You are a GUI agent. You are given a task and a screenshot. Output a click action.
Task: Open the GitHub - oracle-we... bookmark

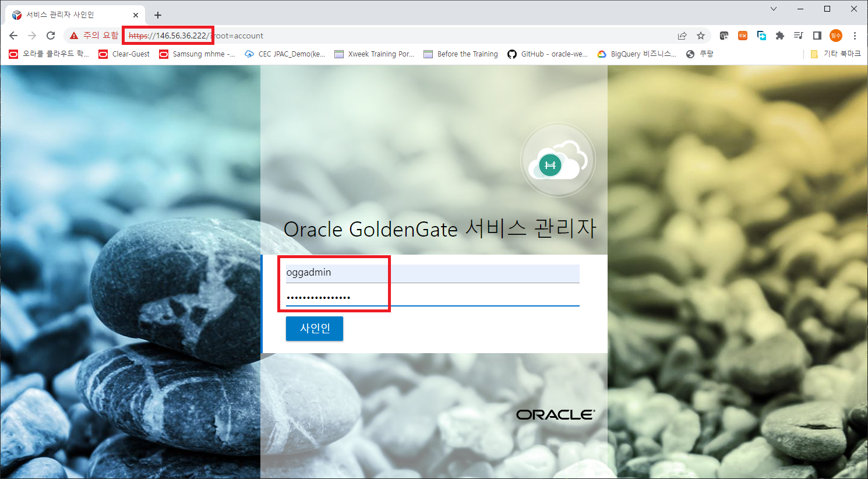(548, 54)
